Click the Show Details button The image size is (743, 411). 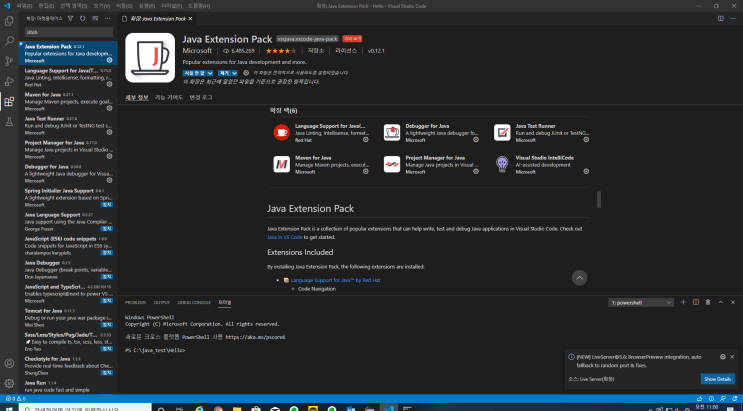[x=717, y=379]
